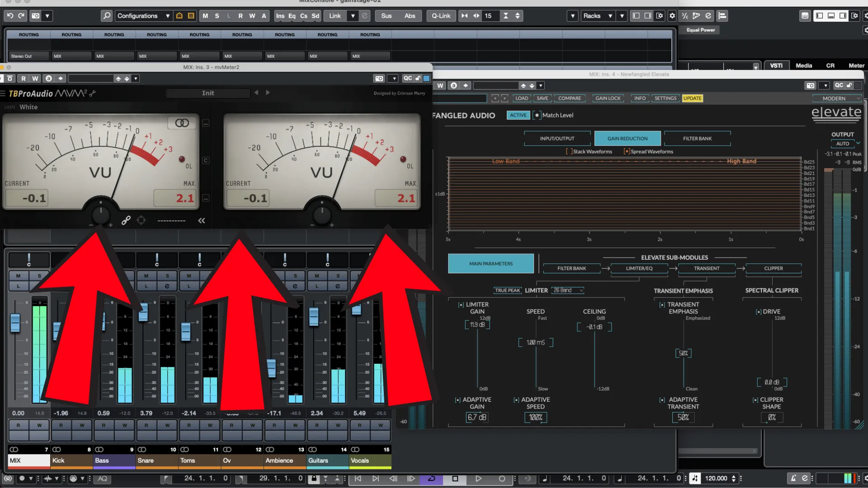Open the 26 Band limiter dropdown in Elevate
Image resolution: width=868 pixels, height=488 pixels.
[568, 290]
